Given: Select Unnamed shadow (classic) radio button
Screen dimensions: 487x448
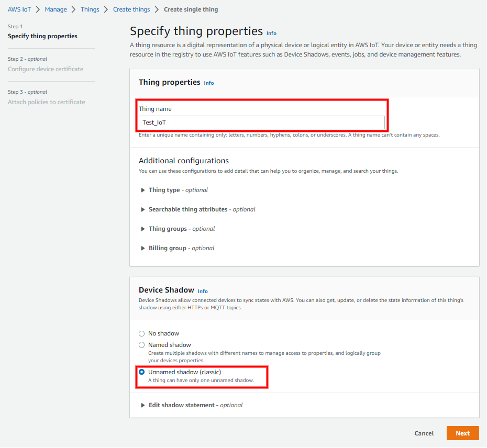Looking at the screenshot, I should [142, 372].
